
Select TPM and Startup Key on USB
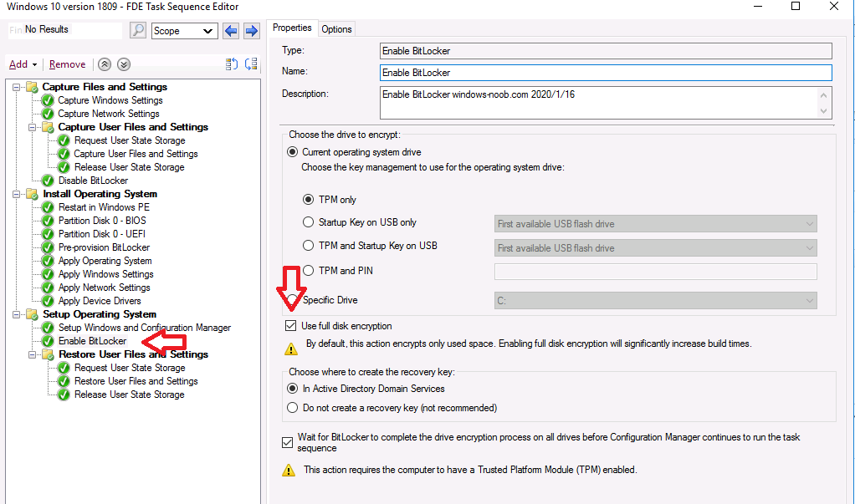pos(308,246)
